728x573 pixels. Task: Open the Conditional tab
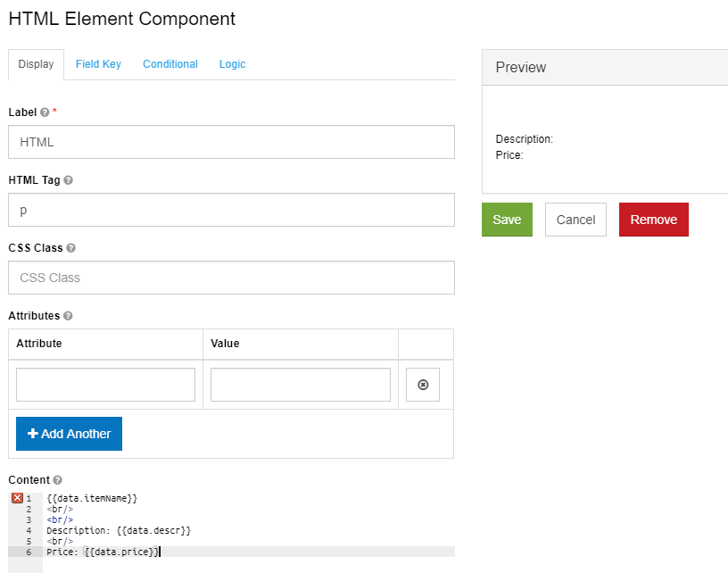(170, 64)
